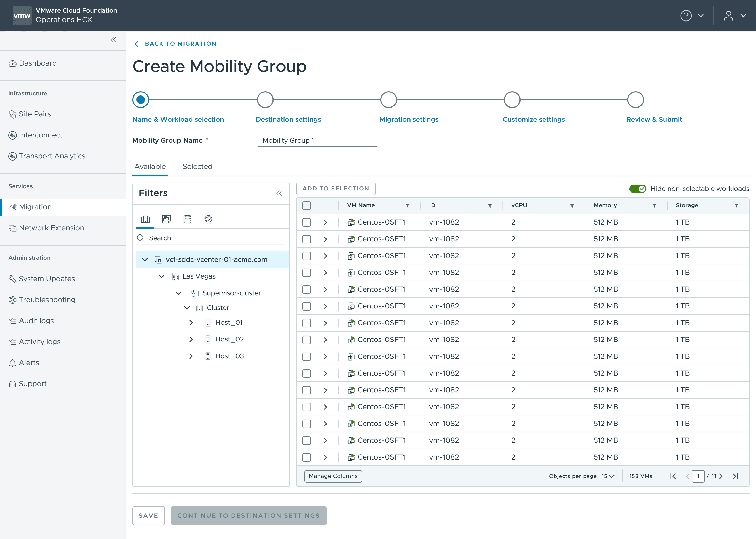Open the user account menu

(729, 15)
